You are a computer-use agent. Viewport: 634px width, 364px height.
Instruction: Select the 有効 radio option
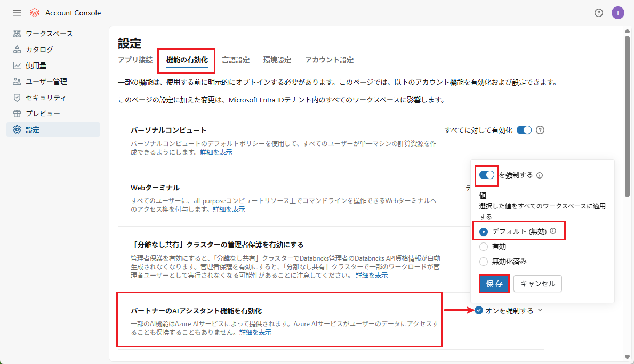tap(484, 247)
